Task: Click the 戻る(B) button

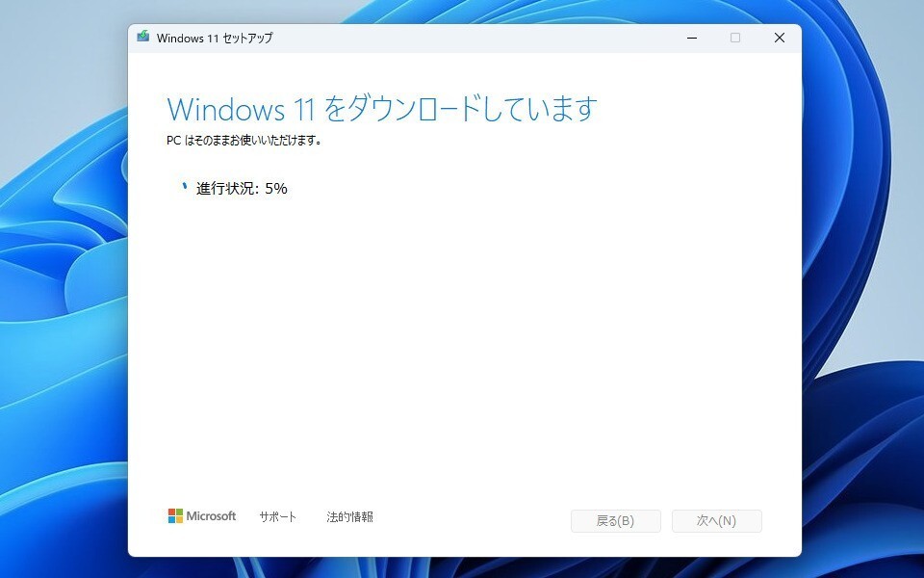Action: point(616,521)
